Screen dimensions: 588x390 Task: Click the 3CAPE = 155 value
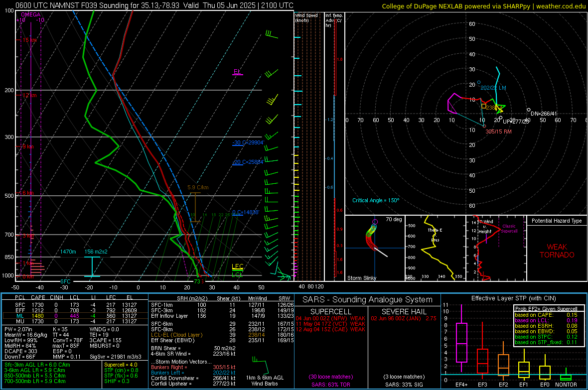click(105, 341)
